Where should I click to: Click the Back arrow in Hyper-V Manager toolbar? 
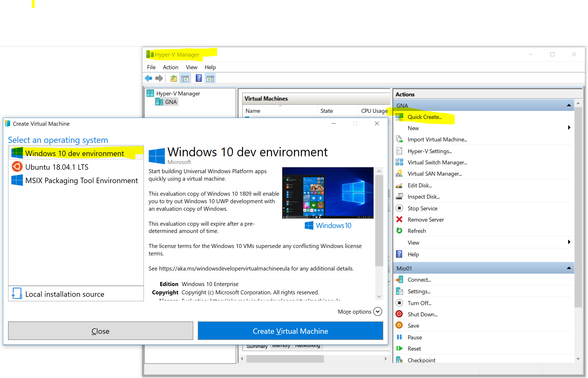[x=148, y=78]
